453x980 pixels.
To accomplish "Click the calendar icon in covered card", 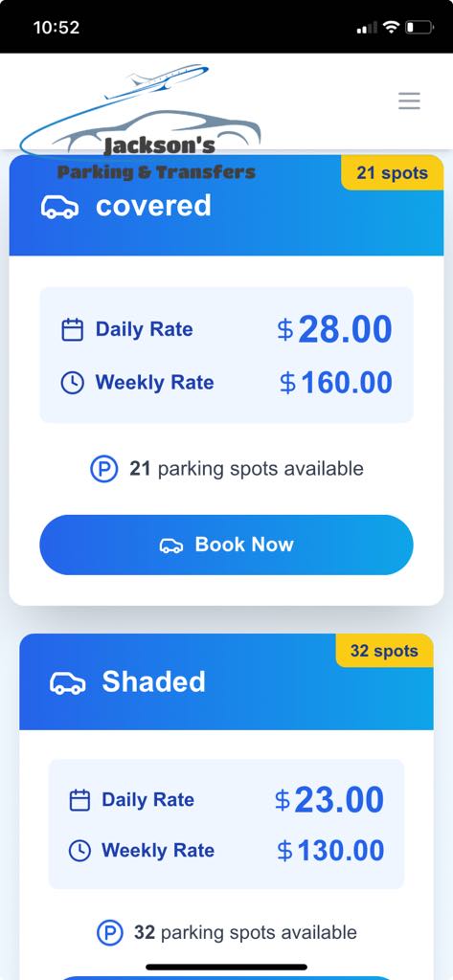I will tap(73, 330).
